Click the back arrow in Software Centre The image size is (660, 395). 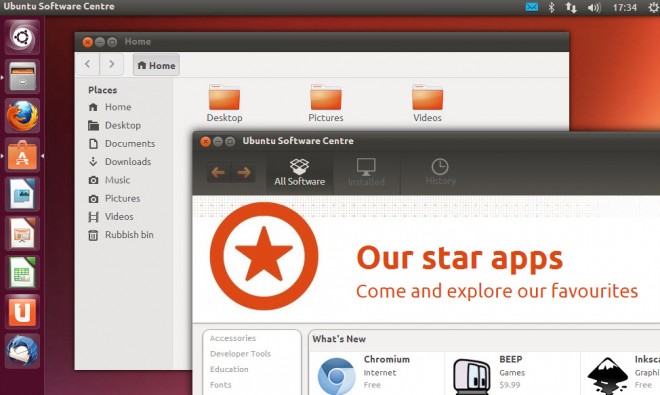(x=219, y=172)
